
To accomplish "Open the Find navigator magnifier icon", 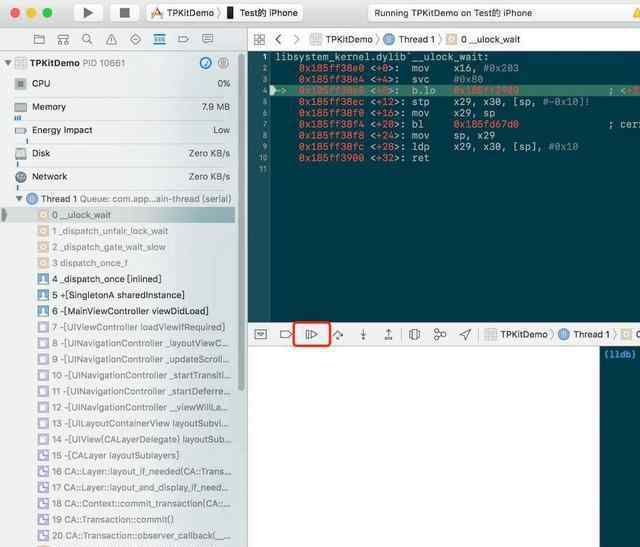I will [87, 39].
